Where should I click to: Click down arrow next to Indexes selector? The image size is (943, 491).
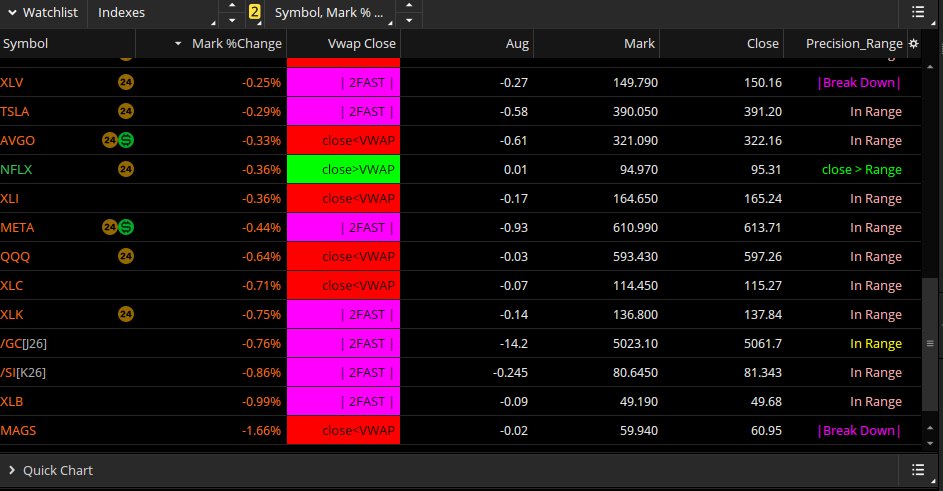(x=232, y=20)
